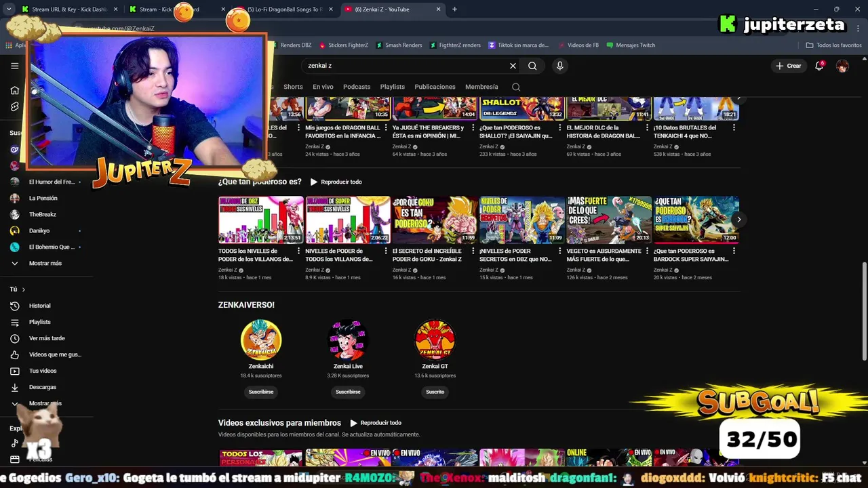Open the YouTube hamburger guide menu
868x488 pixels.
click(x=14, y=66)
